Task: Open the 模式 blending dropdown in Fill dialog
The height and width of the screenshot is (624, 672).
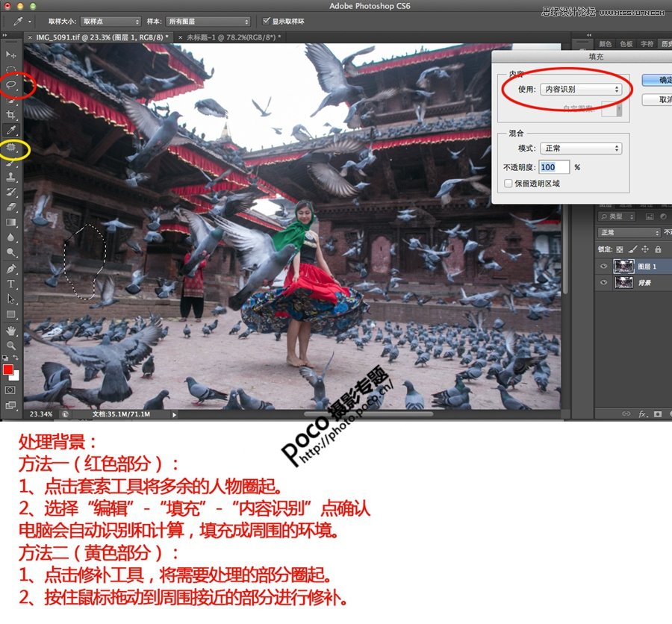Action: point(581,149)
